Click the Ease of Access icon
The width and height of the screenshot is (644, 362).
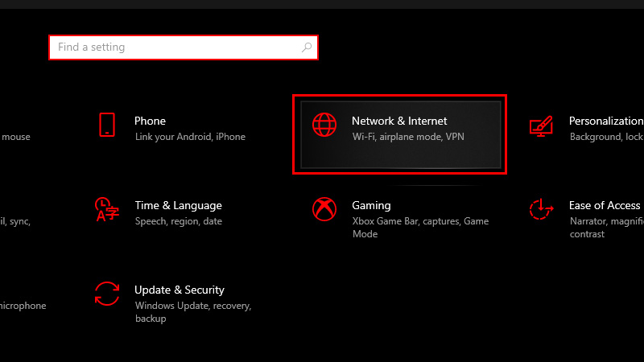click(540, 209)
